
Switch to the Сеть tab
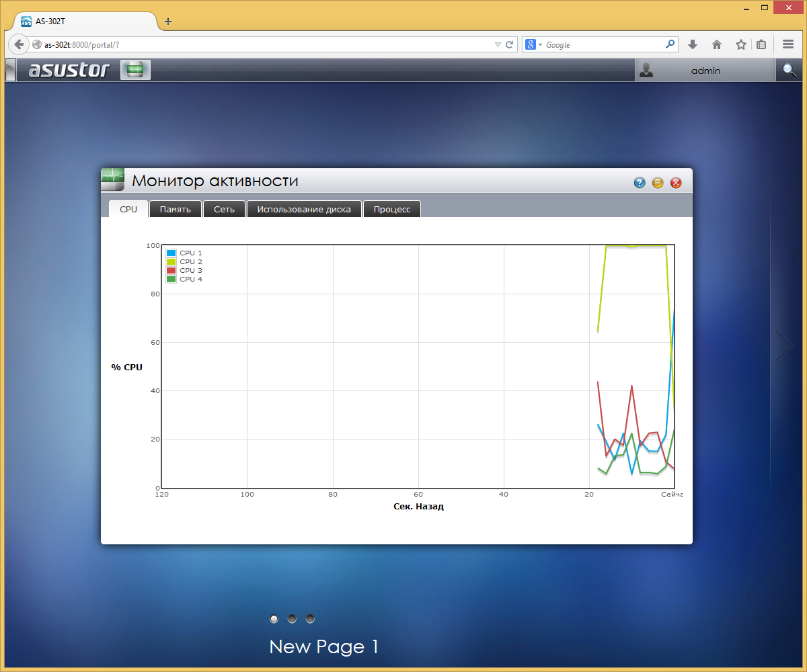(x=224, y=209)
